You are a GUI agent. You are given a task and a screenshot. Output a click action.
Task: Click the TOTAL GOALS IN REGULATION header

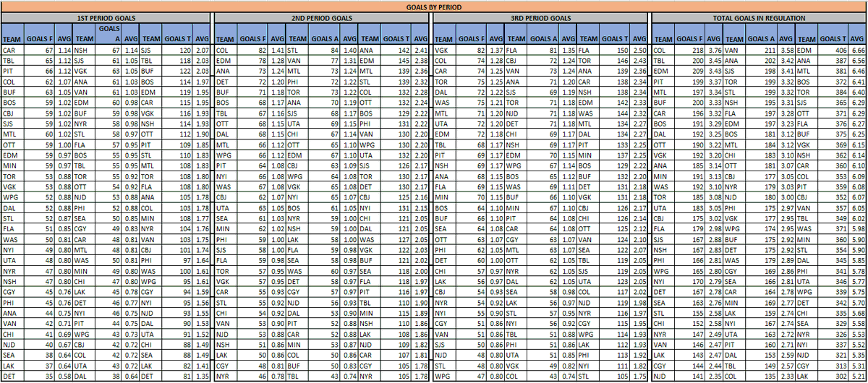(759, 17)
